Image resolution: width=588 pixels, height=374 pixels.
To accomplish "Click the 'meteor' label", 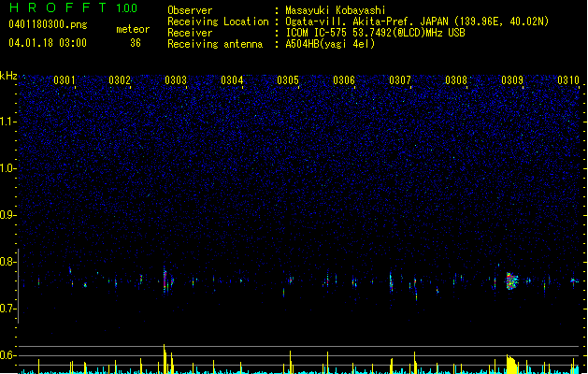I will click(133, 29).
